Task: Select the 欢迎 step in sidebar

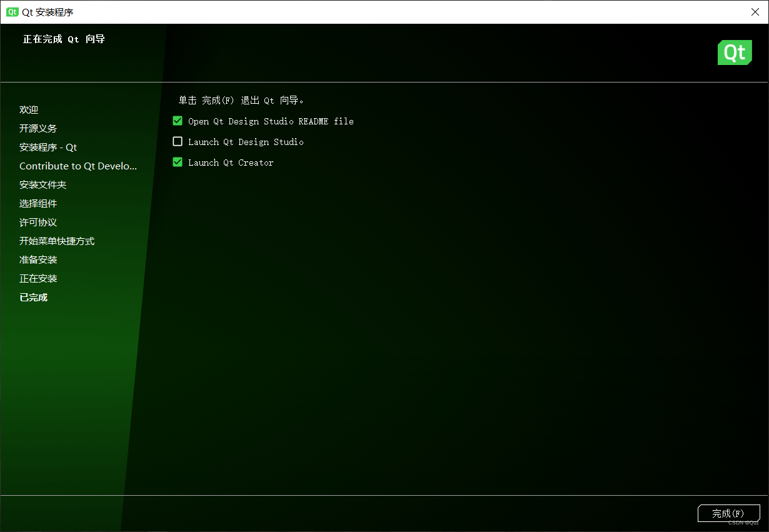Action: coord(29,110)
